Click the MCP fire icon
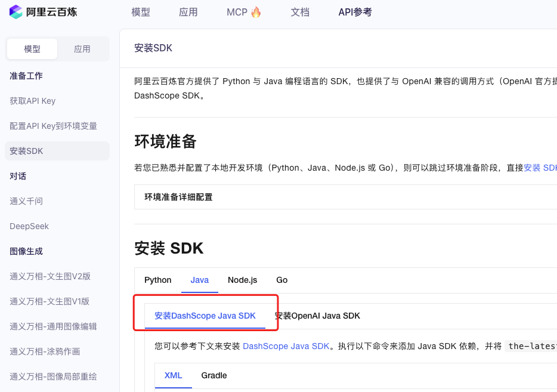The image size is (557, 392). [x=256, y=12]
